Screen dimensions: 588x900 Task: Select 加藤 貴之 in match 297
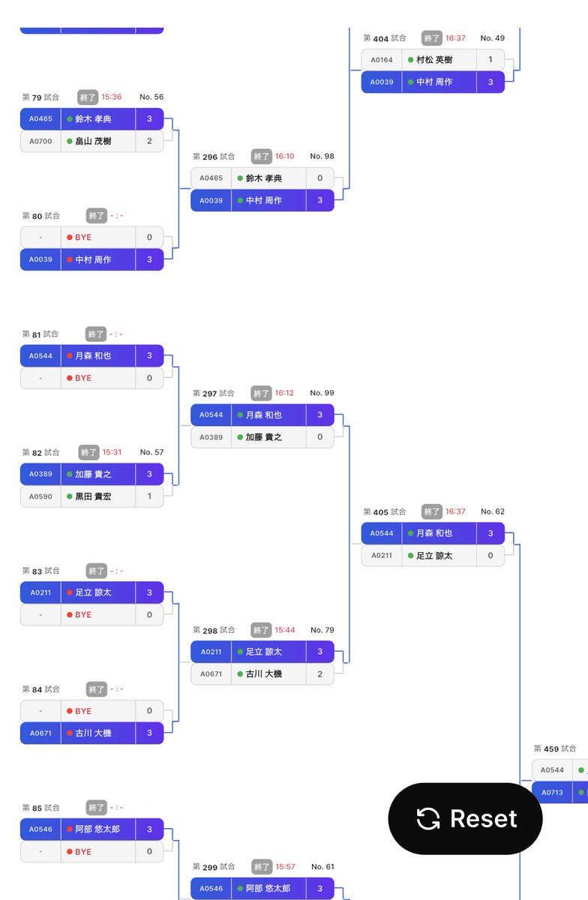[262, 437]
